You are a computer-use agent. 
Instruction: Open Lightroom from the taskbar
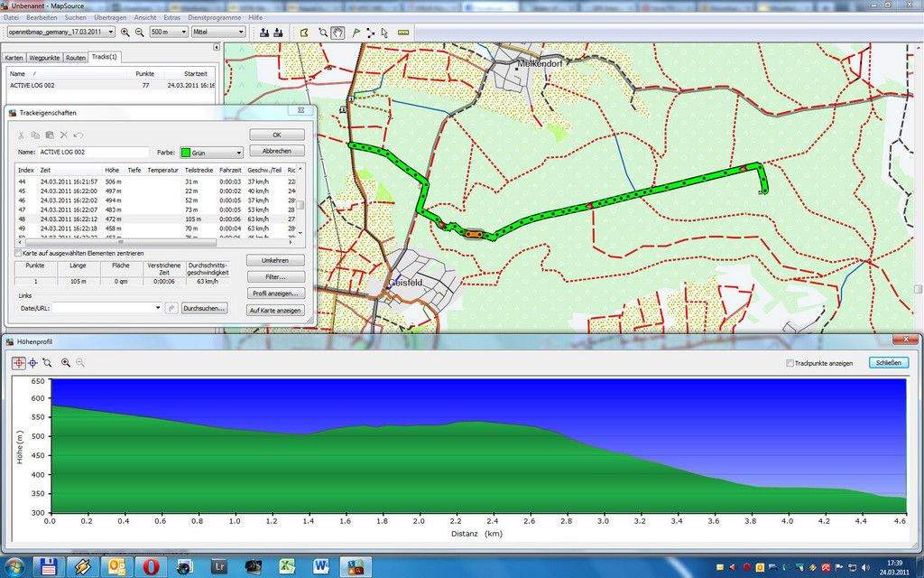click(219, 567)
